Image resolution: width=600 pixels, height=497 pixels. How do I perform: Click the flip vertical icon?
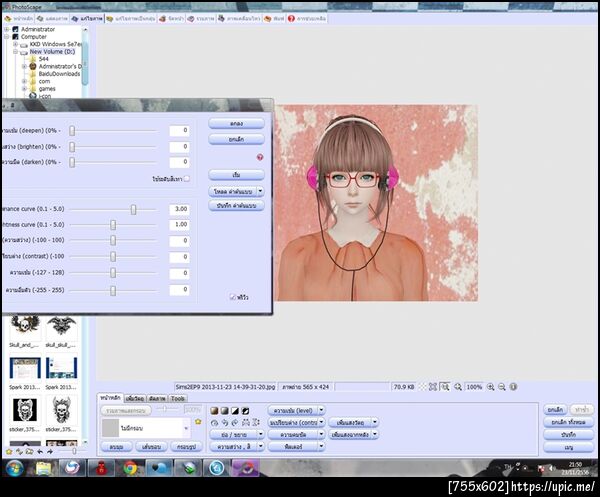click(256, 423)
